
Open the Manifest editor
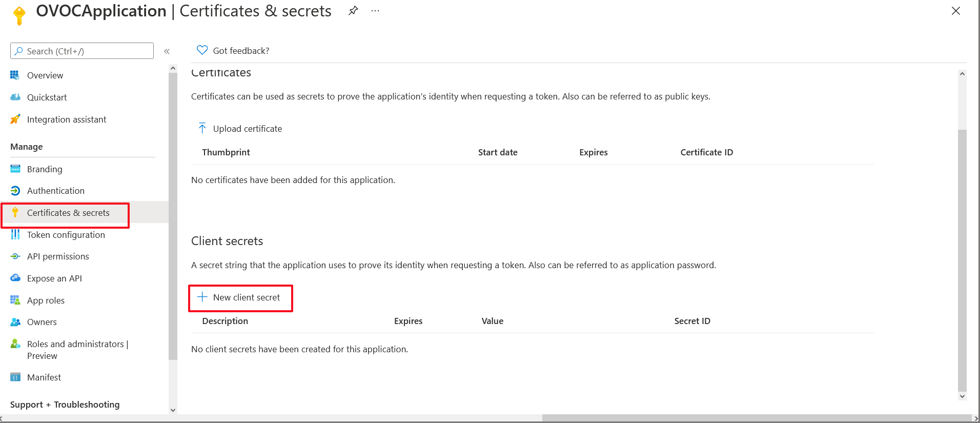point(44,377)
